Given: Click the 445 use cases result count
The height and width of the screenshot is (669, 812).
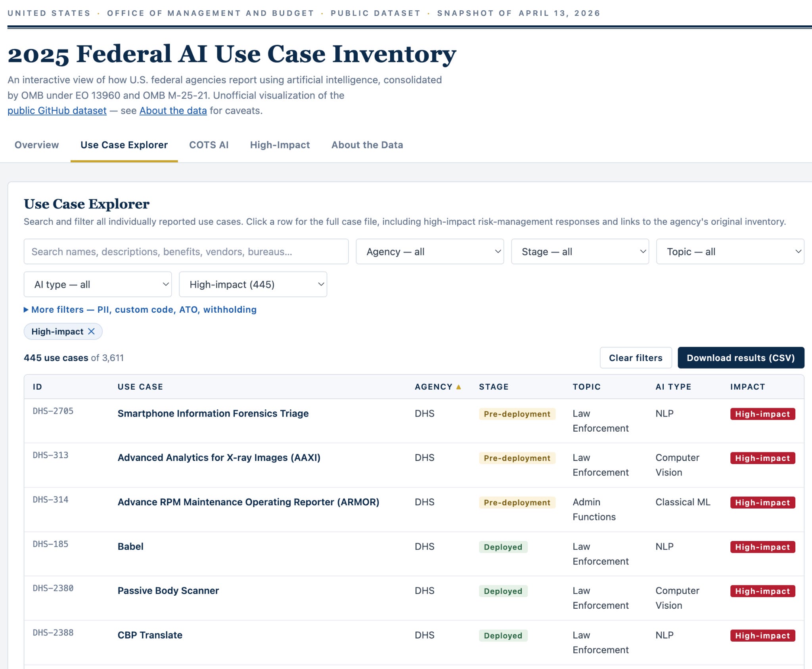Looking at the screenshot, I should tap(56, 358).
